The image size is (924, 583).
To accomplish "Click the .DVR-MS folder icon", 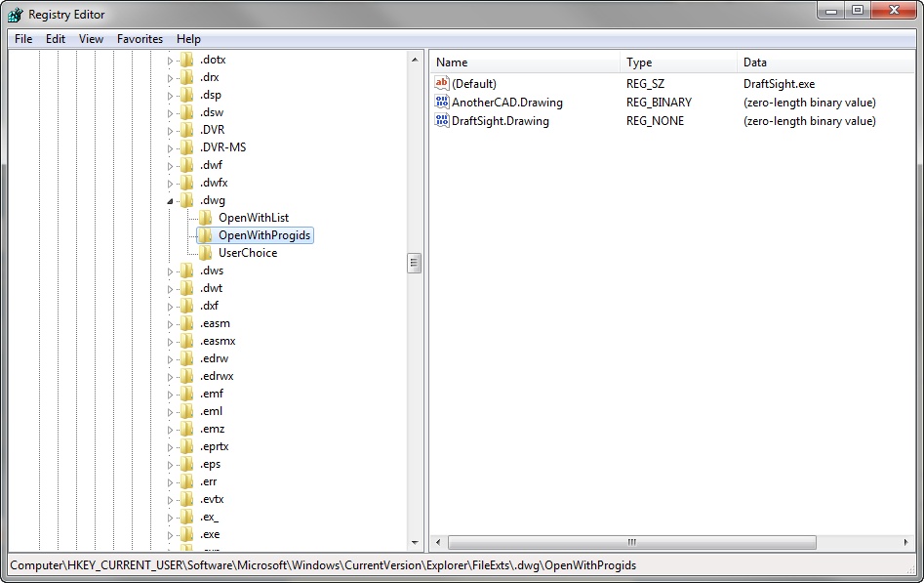I will 186,147.
